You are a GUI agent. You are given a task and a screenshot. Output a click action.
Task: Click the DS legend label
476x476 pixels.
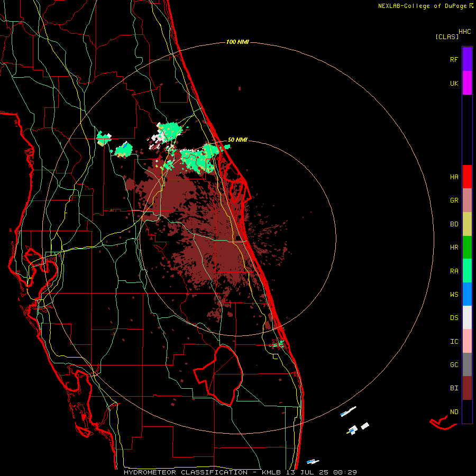coord(454,318)
